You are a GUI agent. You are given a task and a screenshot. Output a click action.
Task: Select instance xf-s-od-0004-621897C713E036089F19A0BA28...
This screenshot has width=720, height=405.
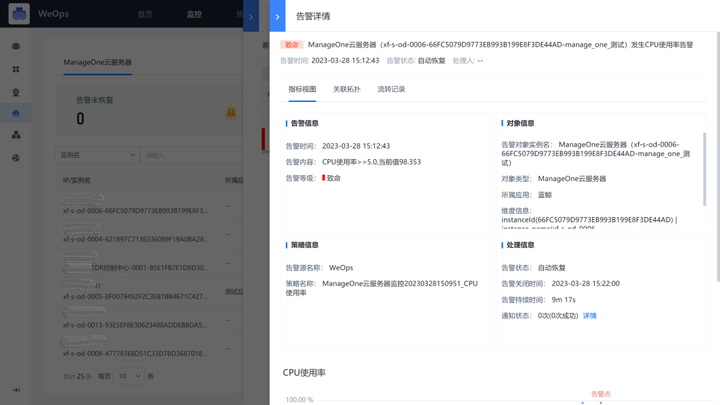pos(135,239)
